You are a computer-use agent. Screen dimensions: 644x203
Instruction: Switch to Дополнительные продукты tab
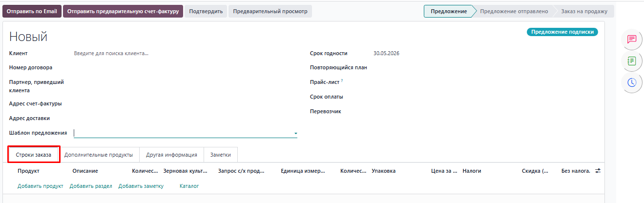pos(99,155)
